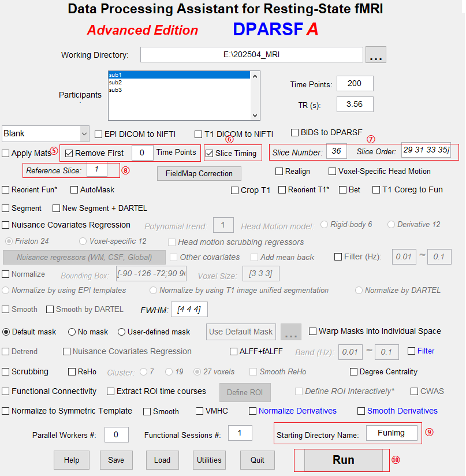Toggle the Bet checkbox
The width and height of the screenshot is (466, 476).
tap(342, 190)
